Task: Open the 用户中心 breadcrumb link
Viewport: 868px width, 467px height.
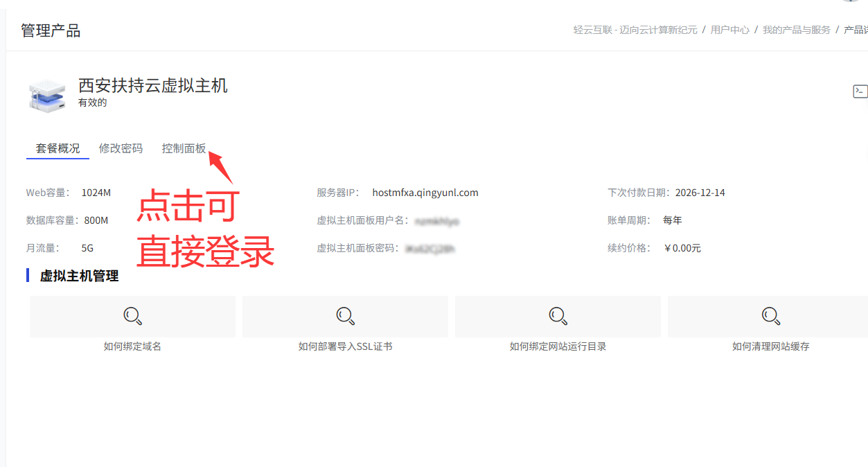Action: pyautogui.click(x=730, y=30)
